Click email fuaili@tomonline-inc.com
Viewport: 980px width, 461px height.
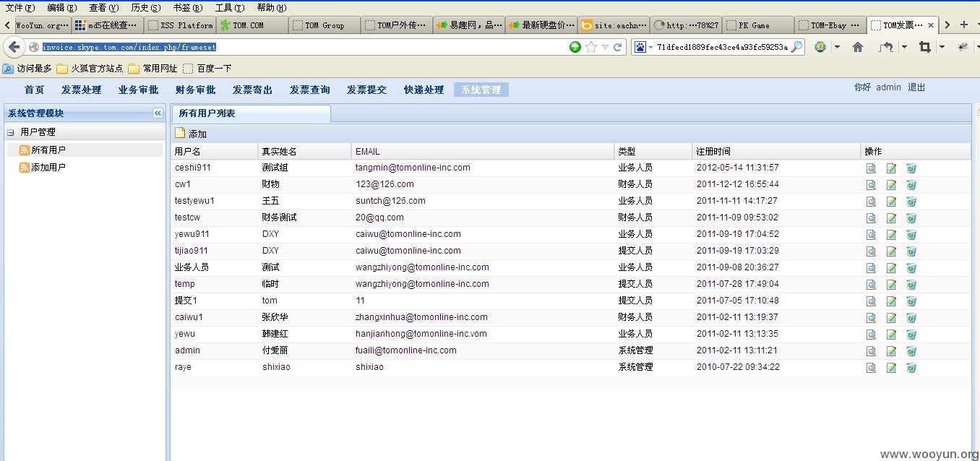(406, 350)
